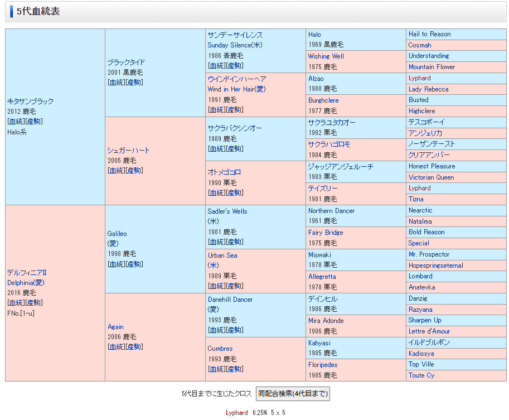Open Sharpen Up link

[425, 320]
